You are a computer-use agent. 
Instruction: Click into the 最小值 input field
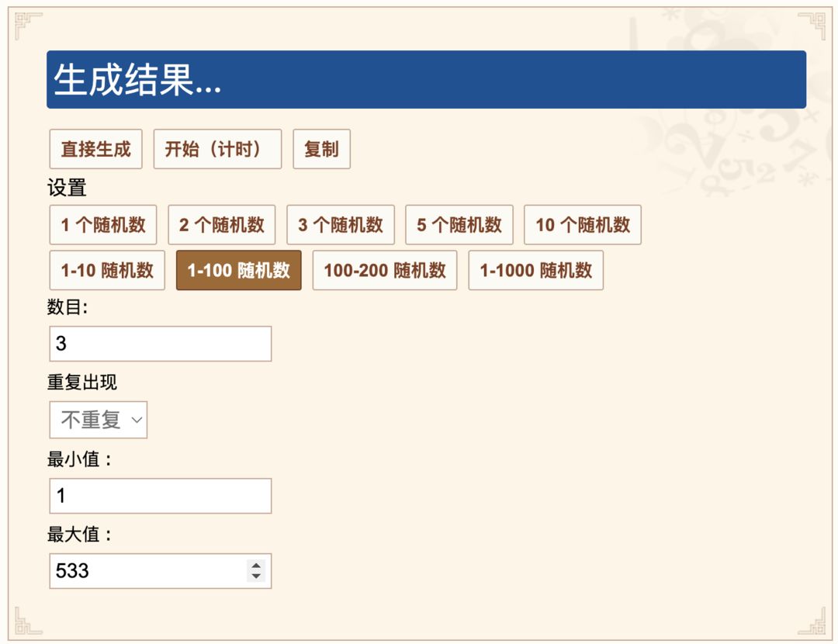point(161,496)
